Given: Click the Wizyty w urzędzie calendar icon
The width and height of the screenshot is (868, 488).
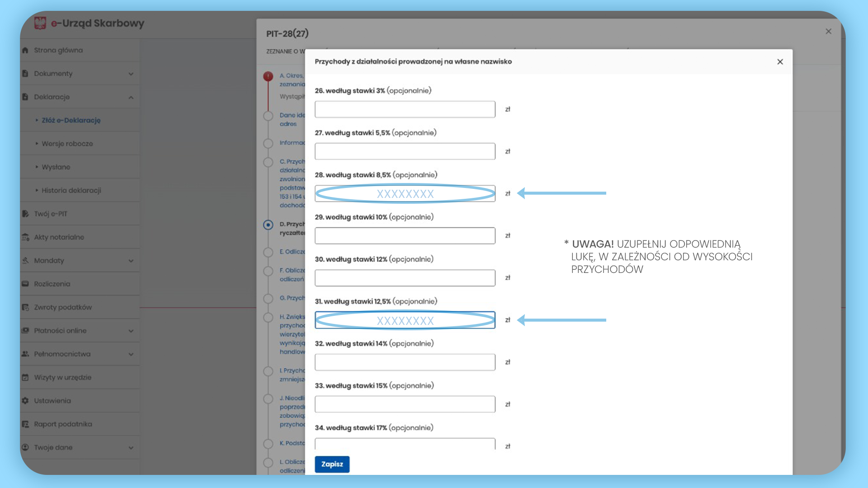Looking at the screenshot, I should (25, 377).
